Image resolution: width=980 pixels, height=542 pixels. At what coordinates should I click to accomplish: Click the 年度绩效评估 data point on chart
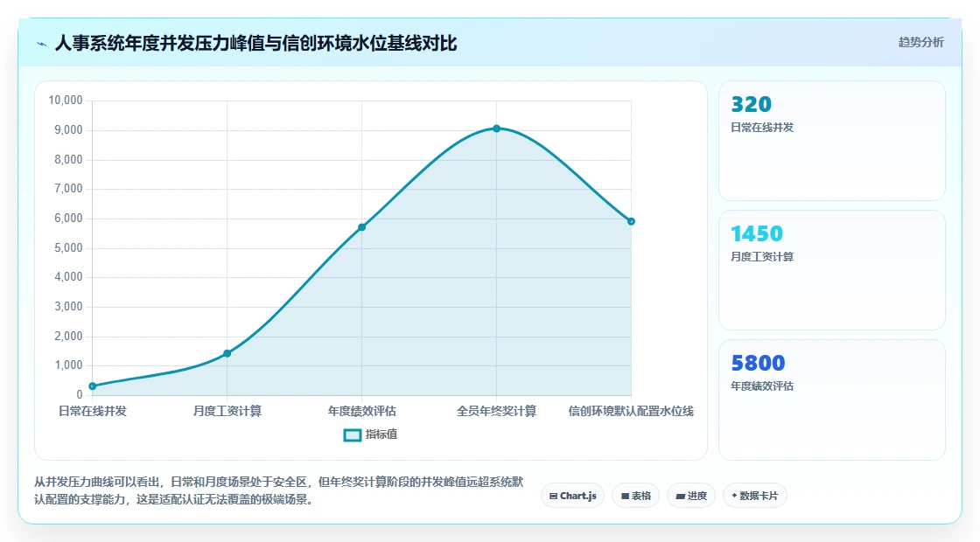[x=362, y=227]
